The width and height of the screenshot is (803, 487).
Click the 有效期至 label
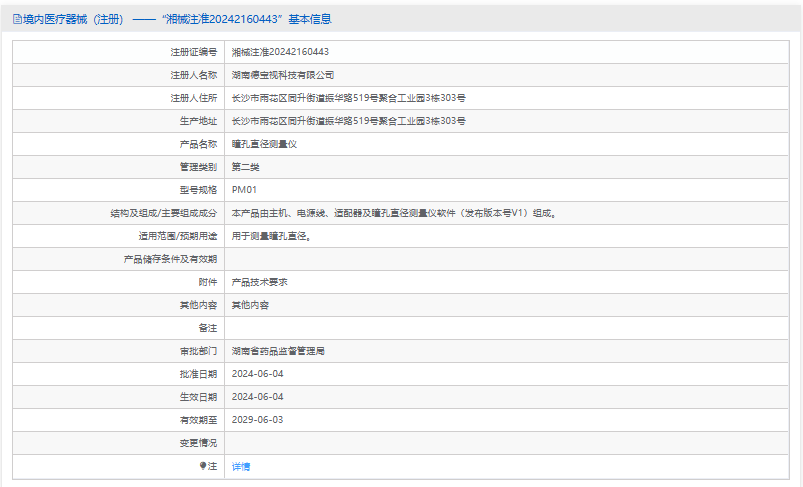coord(198,420)
